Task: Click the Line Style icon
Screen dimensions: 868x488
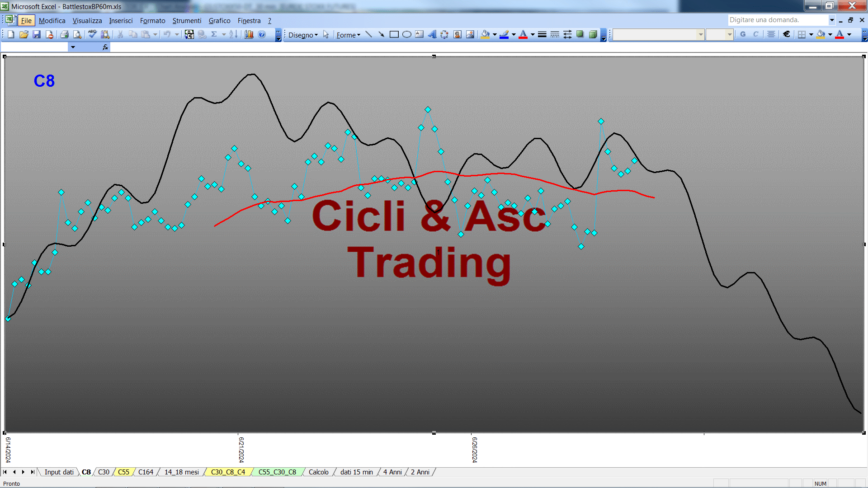Action: 542,34
